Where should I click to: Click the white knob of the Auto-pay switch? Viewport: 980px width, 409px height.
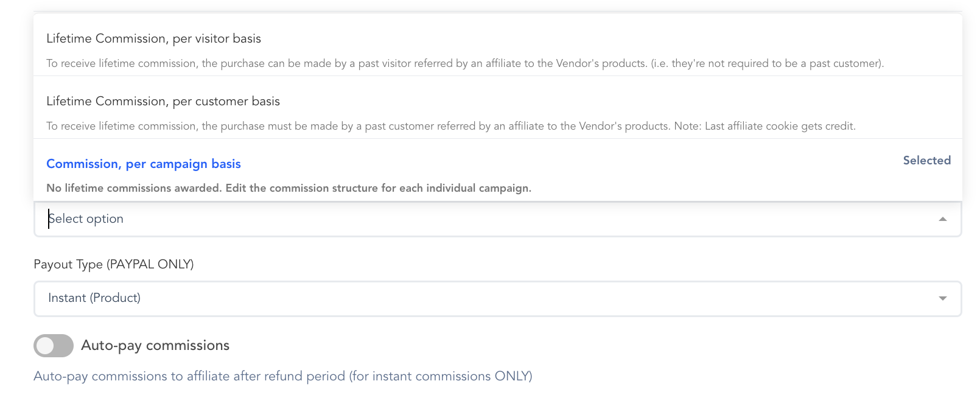pyautogui.click(x=45, y=346)
